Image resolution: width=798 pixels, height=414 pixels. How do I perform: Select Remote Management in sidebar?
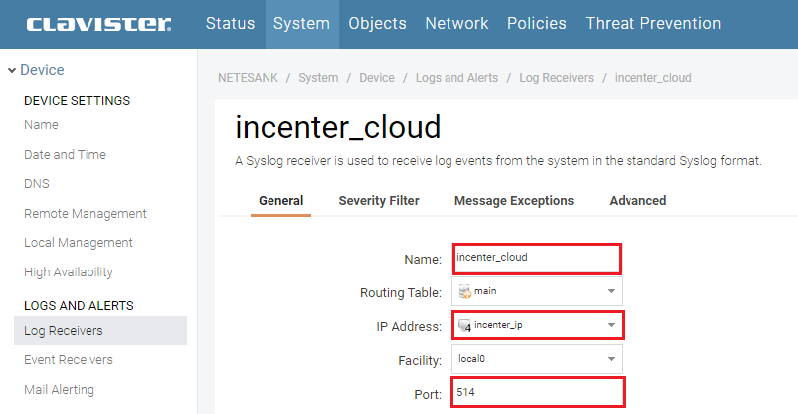pos(85,214)
